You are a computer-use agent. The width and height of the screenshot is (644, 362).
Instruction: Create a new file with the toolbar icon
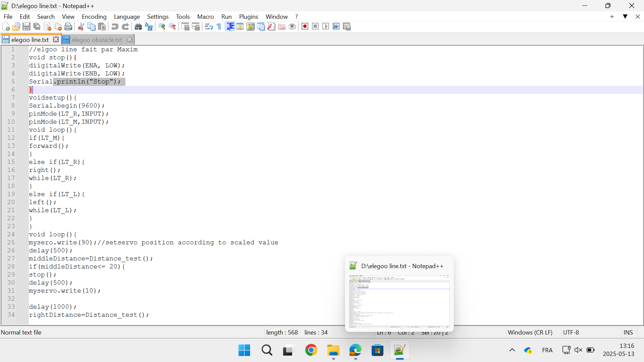(x=6, y=26)
